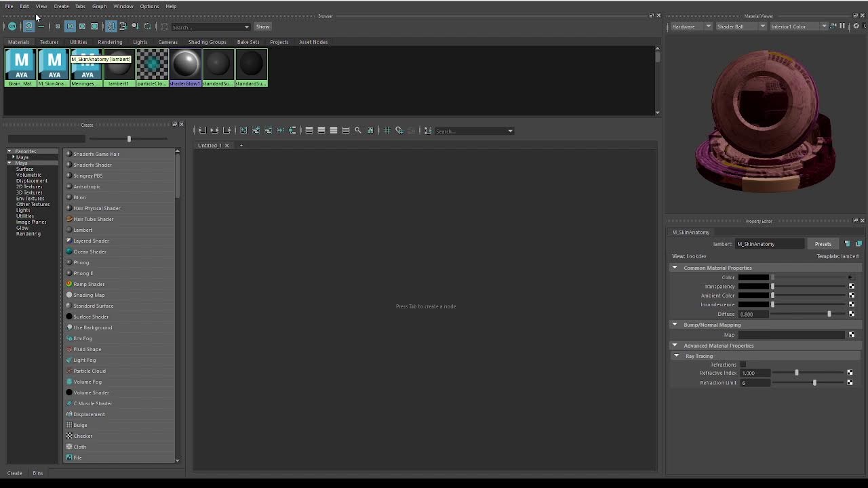Click the map button next to Ambient Color

(x=852, y=296)
